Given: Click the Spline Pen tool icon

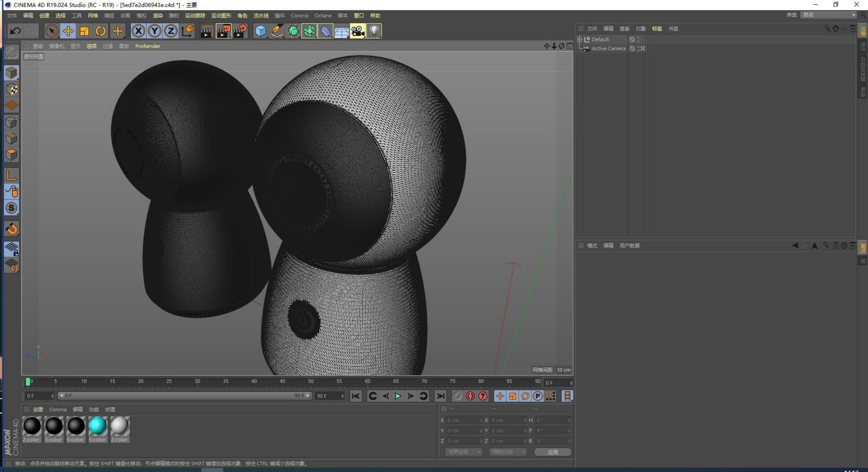Looking at the screenshot, I should (277, 31).
